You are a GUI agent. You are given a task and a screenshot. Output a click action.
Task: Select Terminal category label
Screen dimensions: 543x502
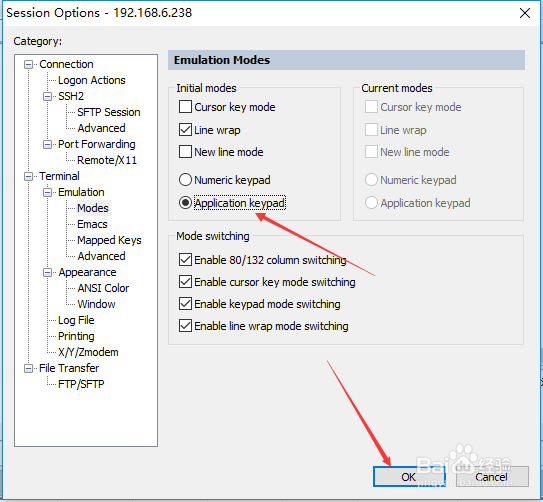click(59, 176)
